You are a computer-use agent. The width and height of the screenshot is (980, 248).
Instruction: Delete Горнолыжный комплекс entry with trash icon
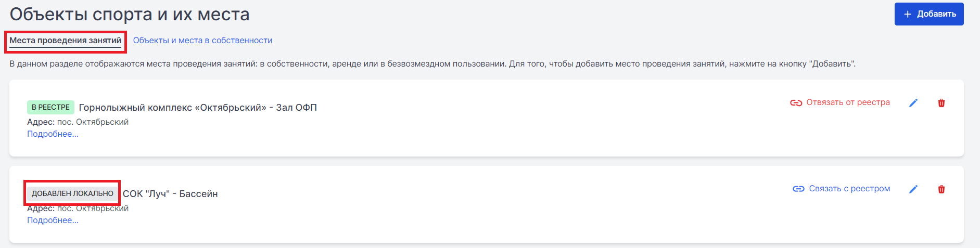[941, 103]
